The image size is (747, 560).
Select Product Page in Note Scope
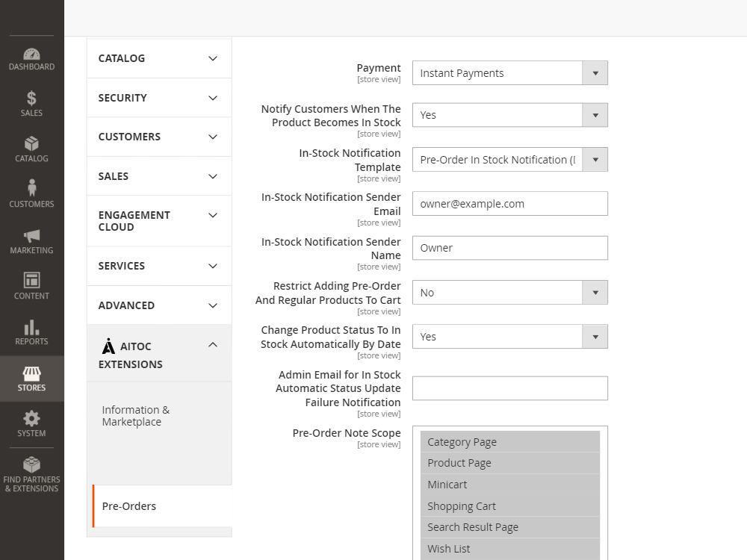(x=509, y=463)
